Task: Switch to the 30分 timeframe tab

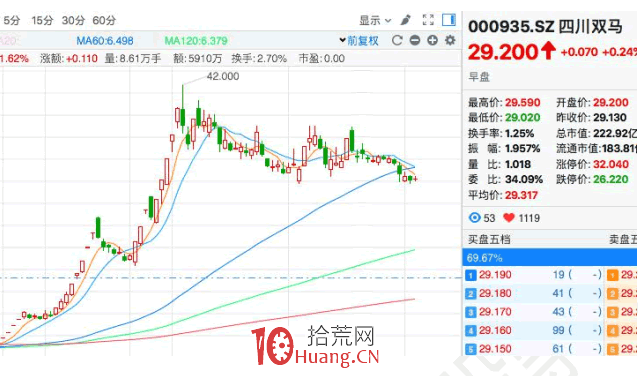Action: [x=73, y=20]
